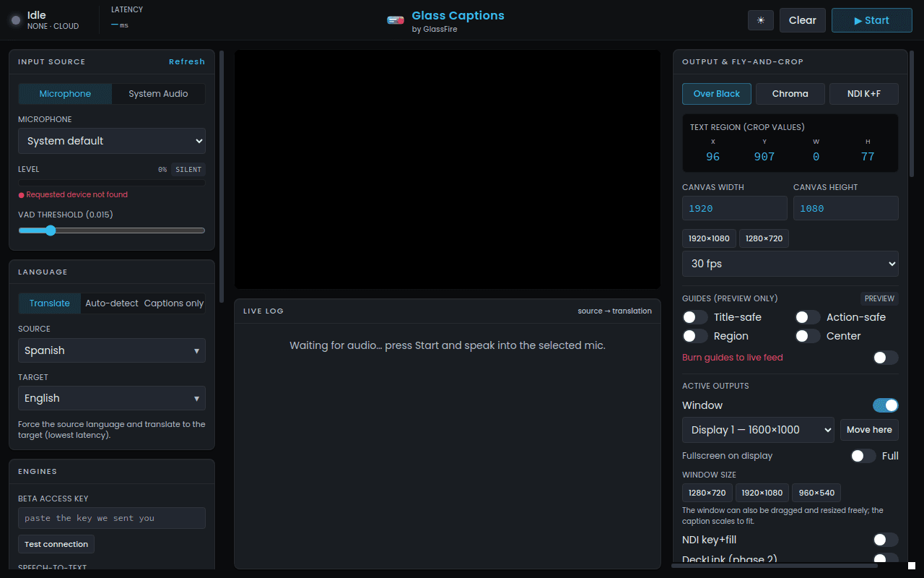
Task: Toggle the light/dark theme sun icon
Action: (x=760, y=20)
